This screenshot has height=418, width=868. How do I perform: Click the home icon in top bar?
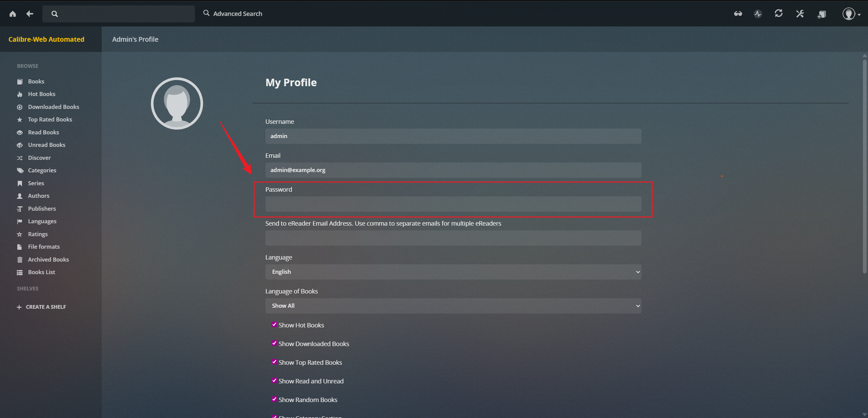pyautogui.click(x=13, y=14)
